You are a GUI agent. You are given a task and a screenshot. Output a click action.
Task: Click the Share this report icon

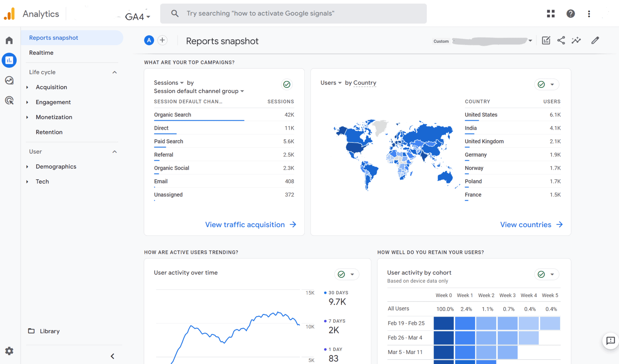[x=561, y=40]
